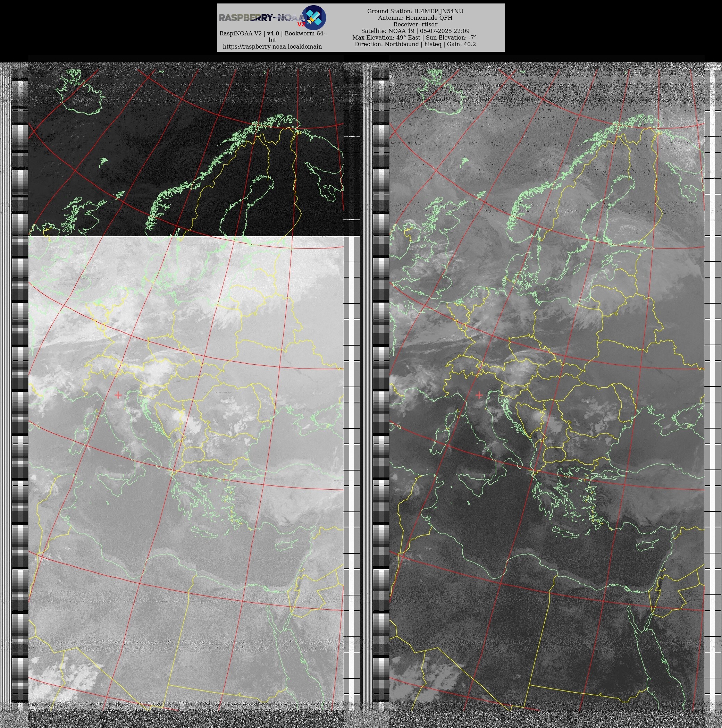Click the satellite emblem in the logo
Viewport: 722px width, 728px height.
point(314,17)
